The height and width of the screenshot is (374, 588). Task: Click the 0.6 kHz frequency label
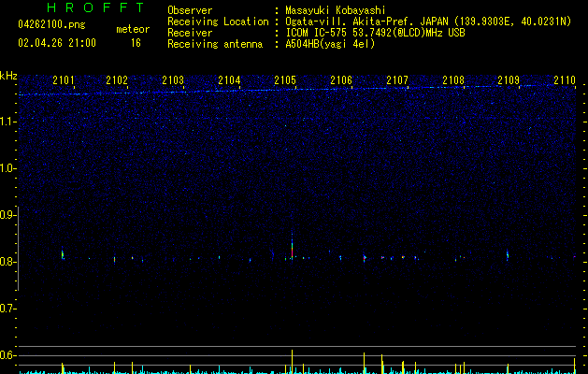tap(7, 355)
